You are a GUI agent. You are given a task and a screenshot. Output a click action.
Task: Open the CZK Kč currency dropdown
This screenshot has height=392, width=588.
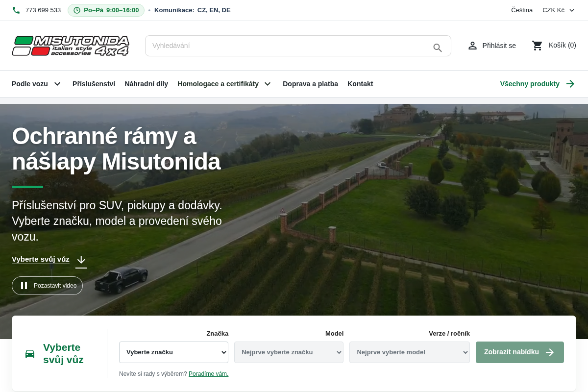559,10
